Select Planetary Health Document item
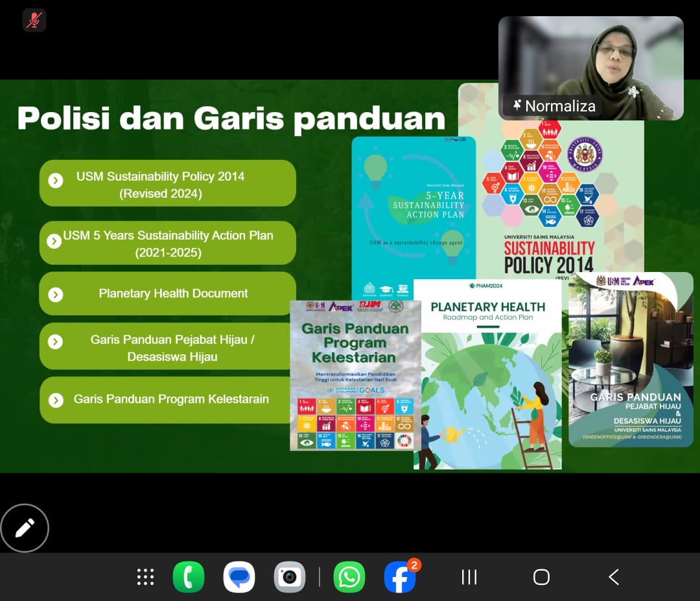700x601 pixels. click(167, 293)
